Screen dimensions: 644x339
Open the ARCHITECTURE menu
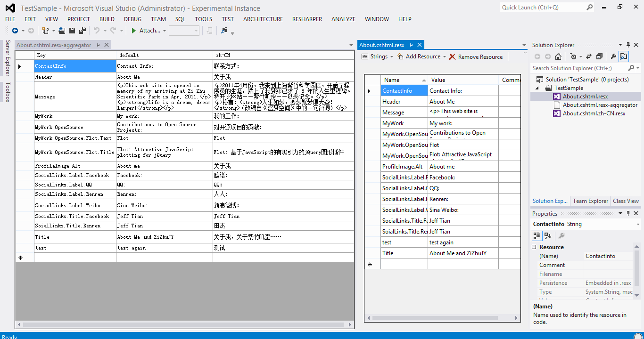[263, 19]
